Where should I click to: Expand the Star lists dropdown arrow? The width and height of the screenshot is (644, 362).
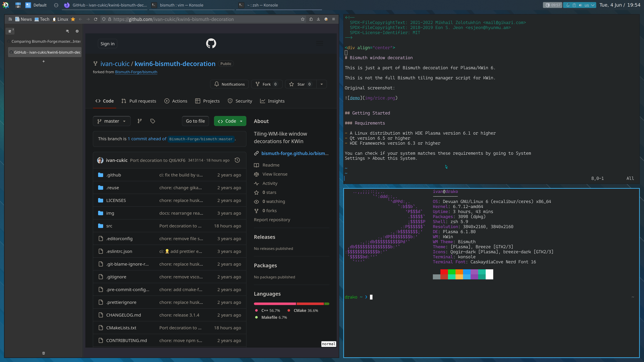[322, 84]
